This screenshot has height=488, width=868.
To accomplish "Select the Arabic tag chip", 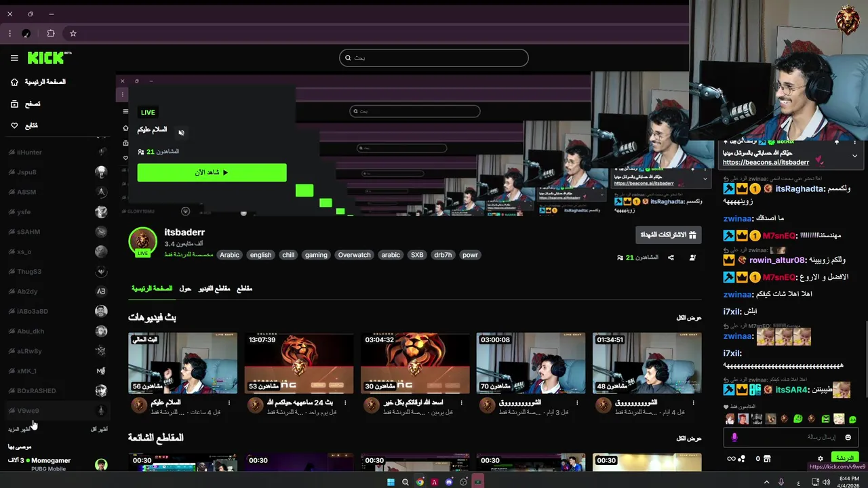I will 229,255.
